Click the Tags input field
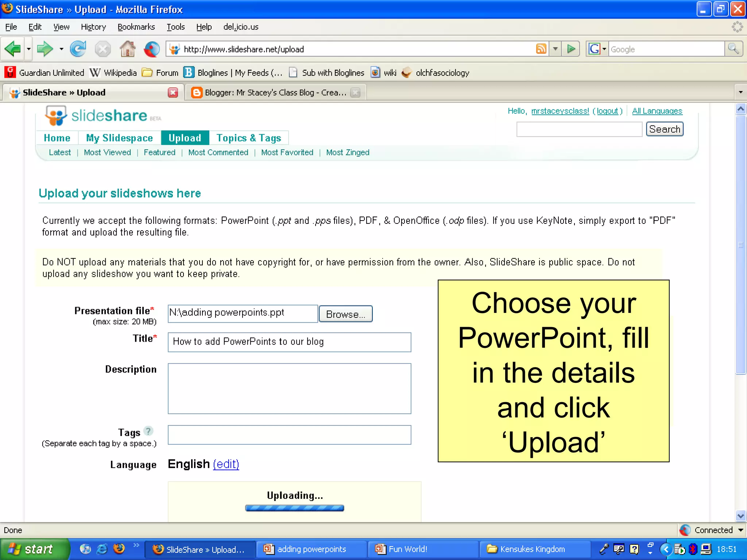The width and height of the screenshot is (747, 560). (x=289, y=435)
